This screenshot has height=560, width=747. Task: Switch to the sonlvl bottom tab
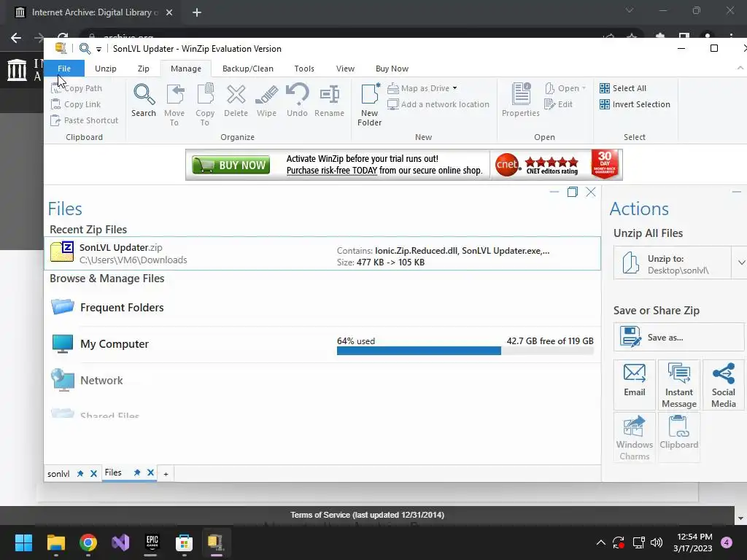[x=58, y=474]
